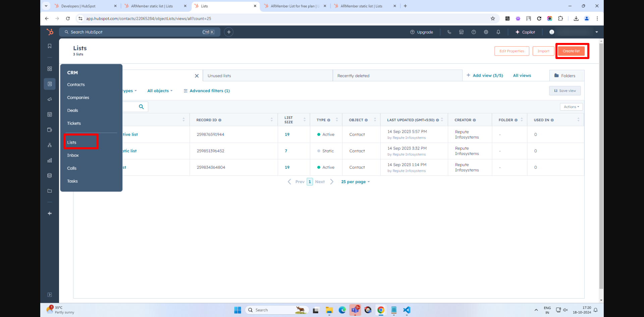Screen dimensions: 644x317
Task: Click Add view (3/5)
Action: pos(485,75)
